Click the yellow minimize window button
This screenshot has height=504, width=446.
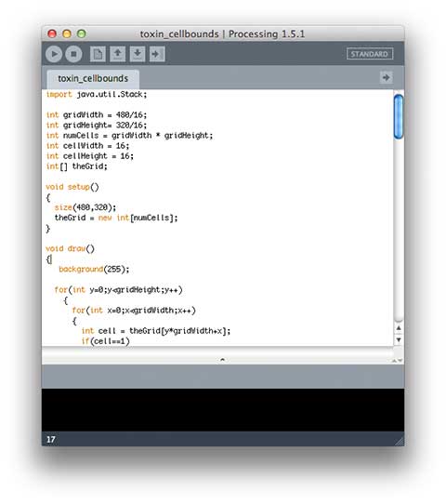67,33
